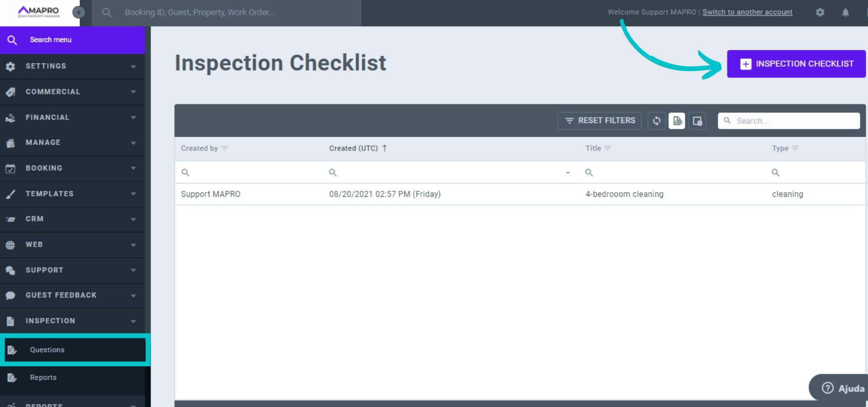Click the Inspection Checklist add button
The height and width of the screenshot is (407, 868).
[x=796, y=64]
